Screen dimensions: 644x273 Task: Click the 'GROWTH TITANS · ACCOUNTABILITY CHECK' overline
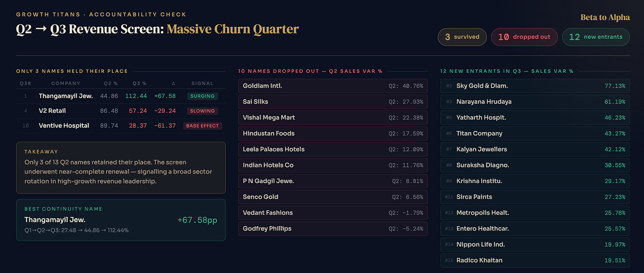(x=101, y=15)
